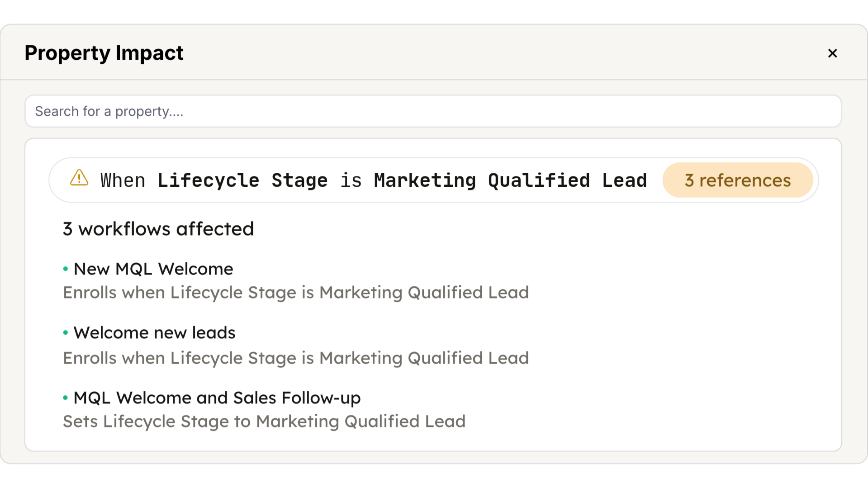This screenshot has width=868, height=488.
Task: Click green dot beside MQL Welcome and Sales Follow-up
Action: coord(66,398)
